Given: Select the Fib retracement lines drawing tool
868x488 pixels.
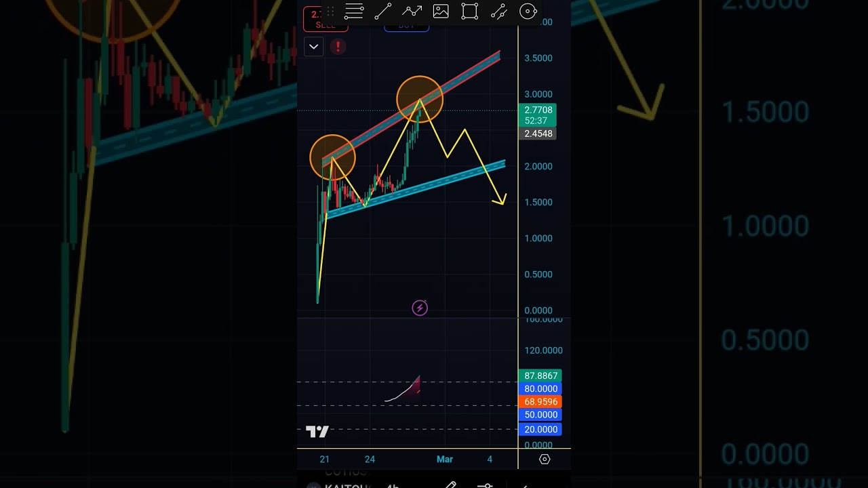Looking at the screenshot, I should coord(354,11).
